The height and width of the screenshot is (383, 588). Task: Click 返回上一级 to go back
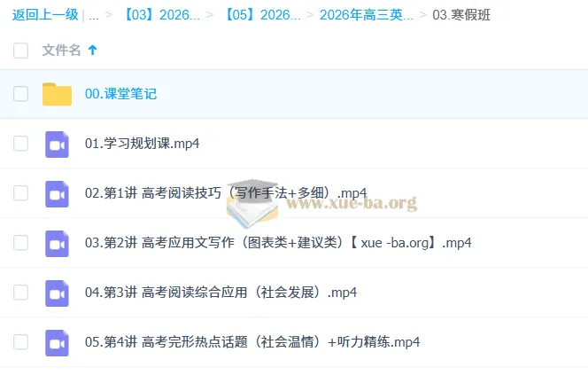(x=44, y=15)
